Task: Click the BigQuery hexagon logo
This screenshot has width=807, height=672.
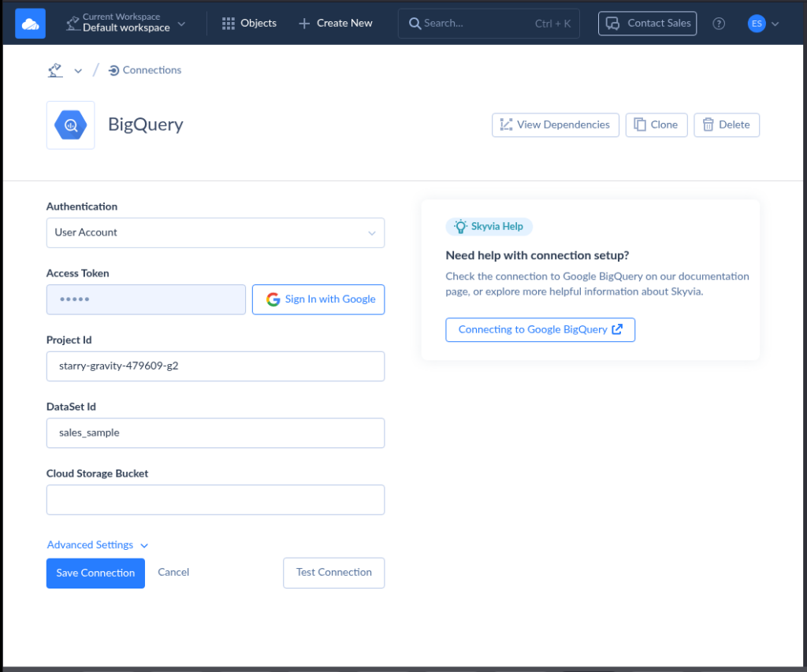Action: coord(70,124)
